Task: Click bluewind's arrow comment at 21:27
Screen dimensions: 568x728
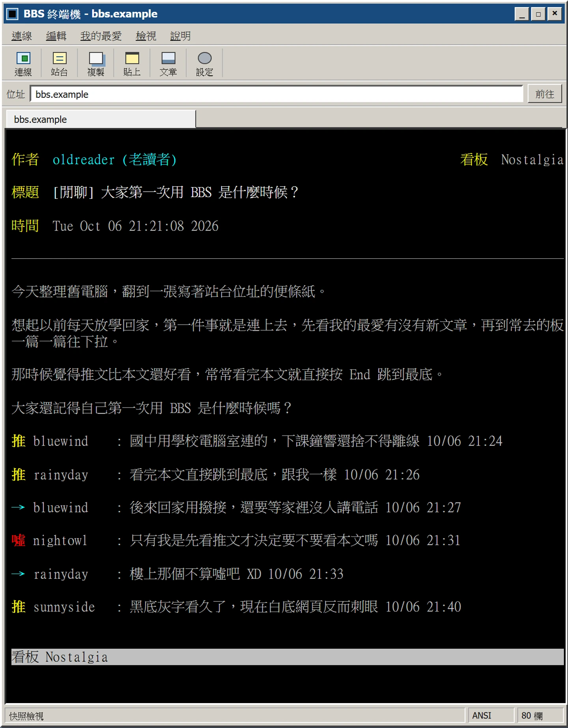Action: [x=236, y=507]
